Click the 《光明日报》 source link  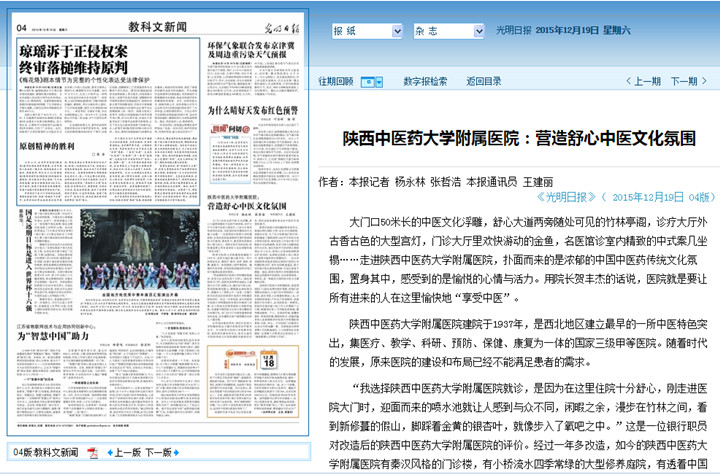click(566, 197)
